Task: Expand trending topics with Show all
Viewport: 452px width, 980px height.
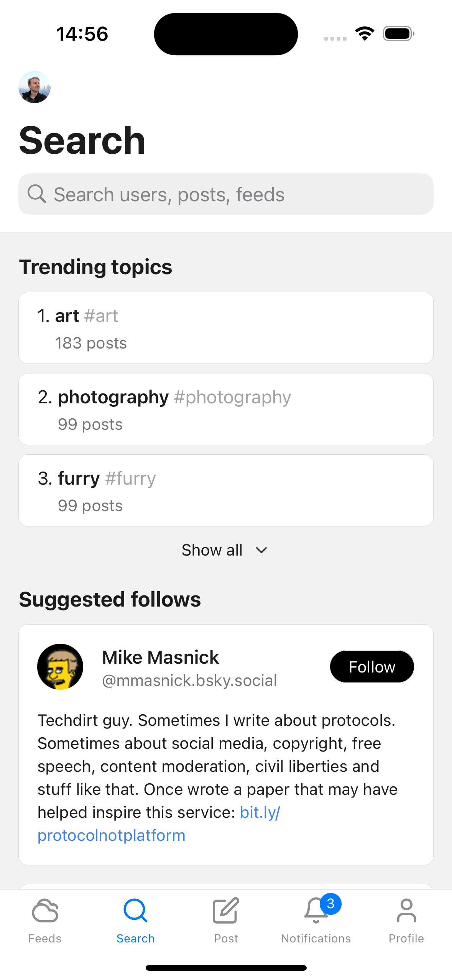Action: (212, 550)
